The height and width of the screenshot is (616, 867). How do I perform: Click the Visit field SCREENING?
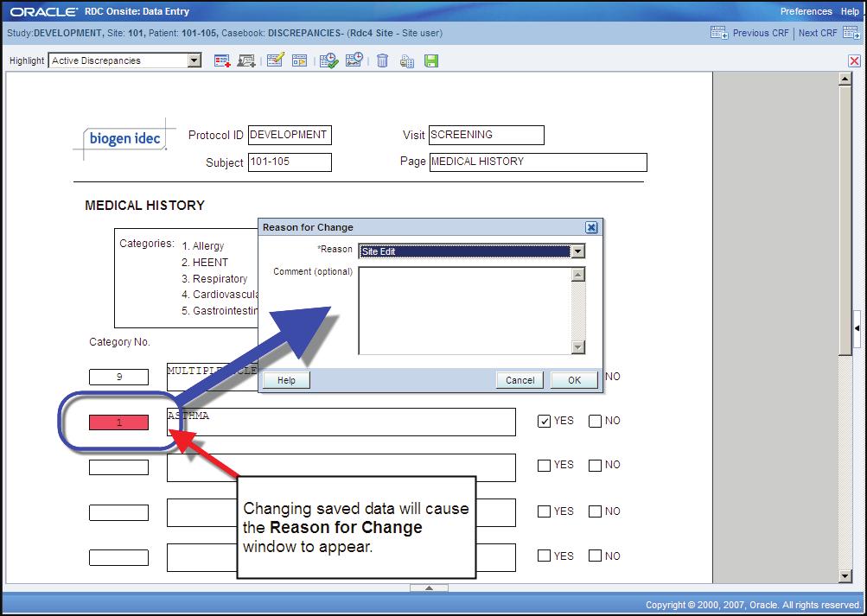[486, 135]
